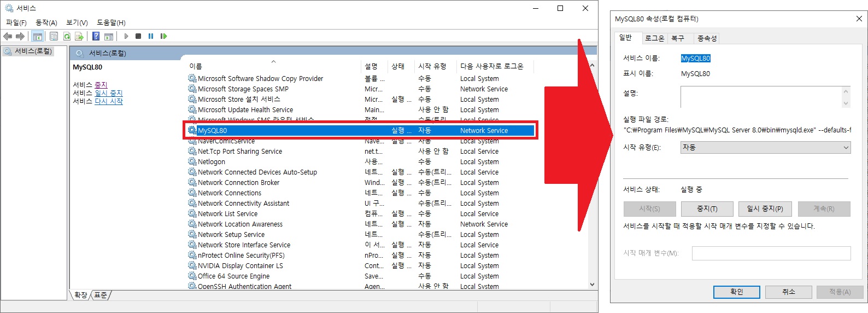Image resolution: width=868 pixels, height=313 pixels.
Task: Click the 서비스 다시 시작 link
Action: pos(109,101)
